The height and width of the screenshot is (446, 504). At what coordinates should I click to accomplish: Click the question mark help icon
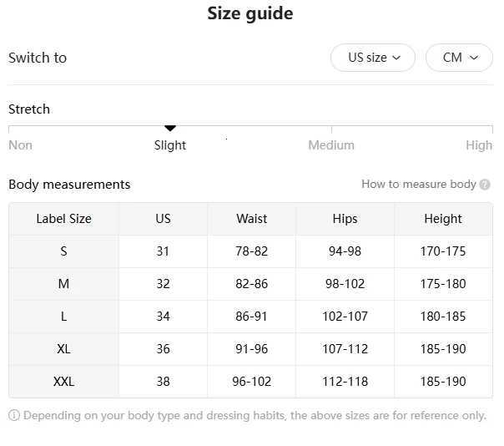click(485, 185)
